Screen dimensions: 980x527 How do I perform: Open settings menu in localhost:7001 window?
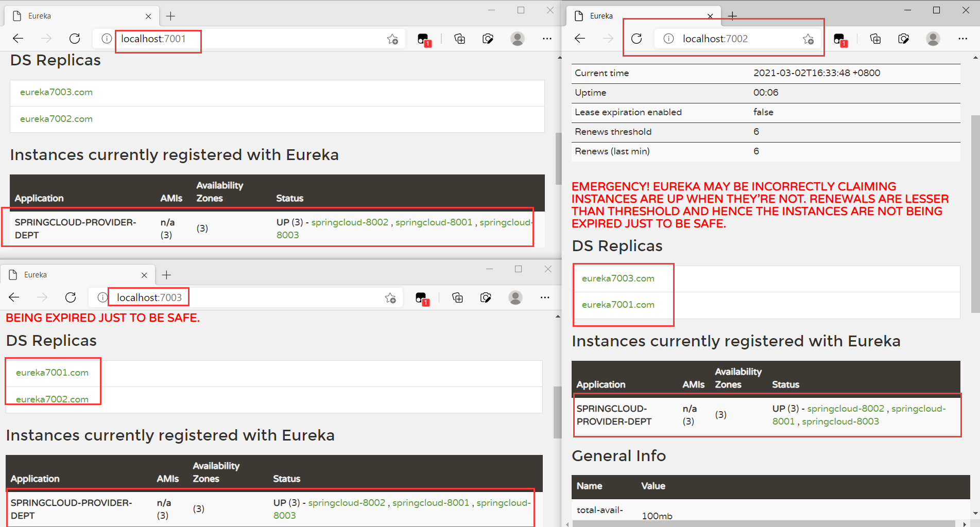pyautogui.click(x=547, y=39)
